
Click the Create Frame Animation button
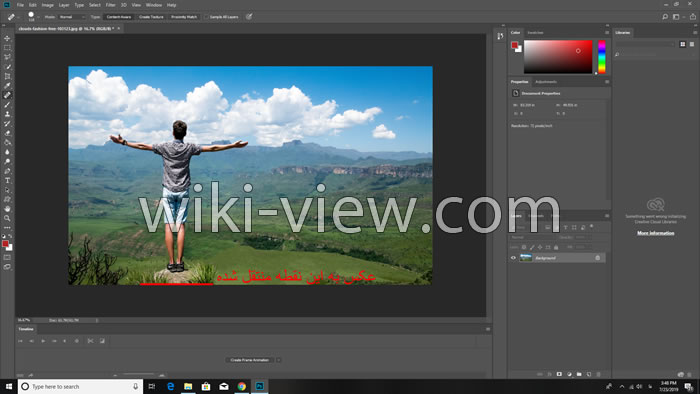click(250, 360)
